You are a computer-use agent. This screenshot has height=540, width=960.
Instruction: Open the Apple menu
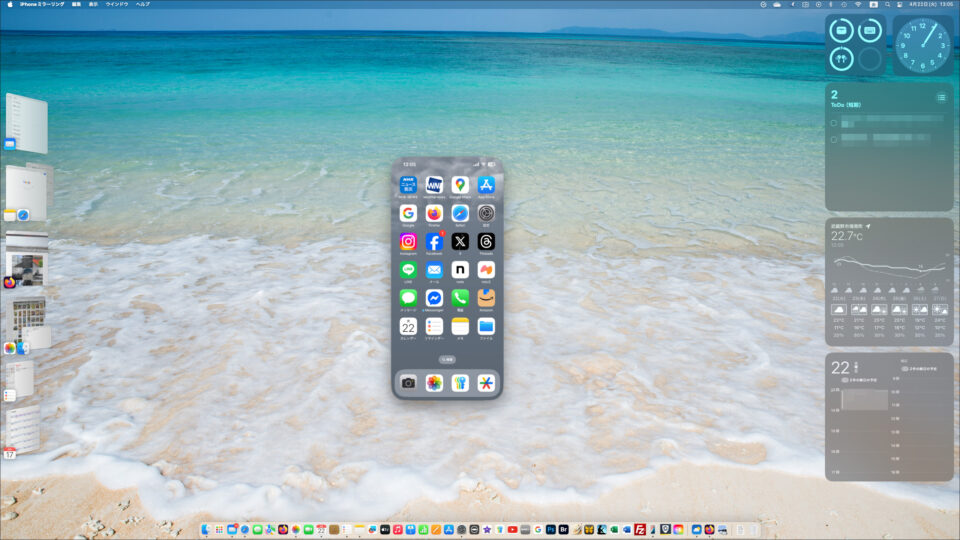point(9,4)
